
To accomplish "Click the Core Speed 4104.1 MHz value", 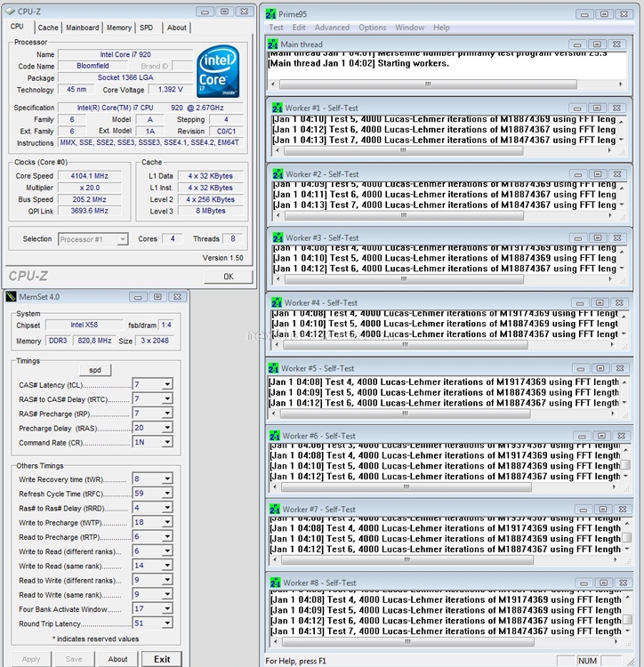I will pyautogui.click(x=90, y=176).
